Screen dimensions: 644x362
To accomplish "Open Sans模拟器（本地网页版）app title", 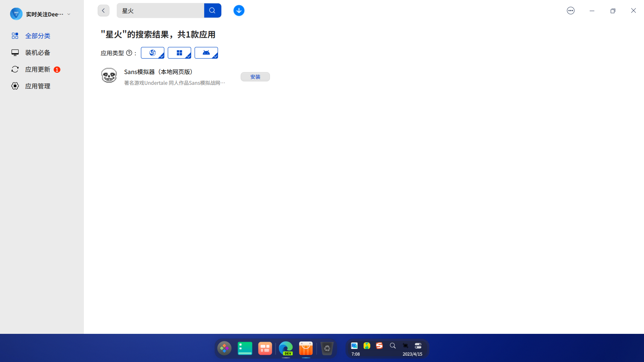I will click(x=158, y=72).
